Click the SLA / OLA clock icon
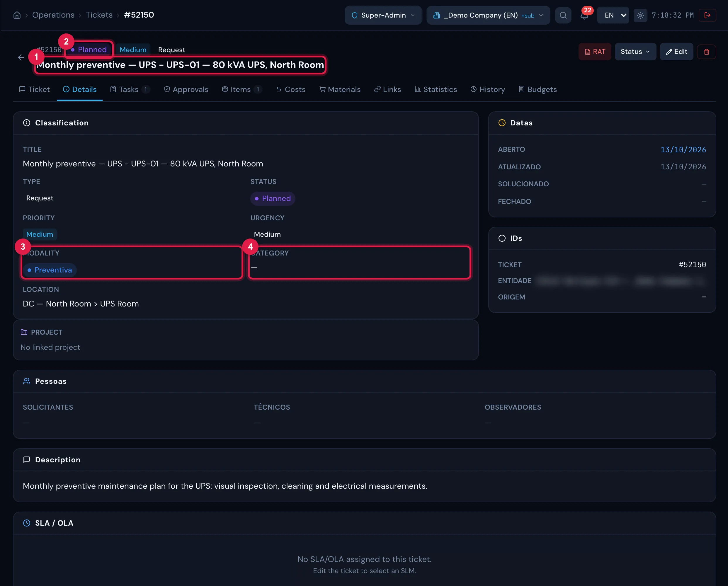 point(27,523)
